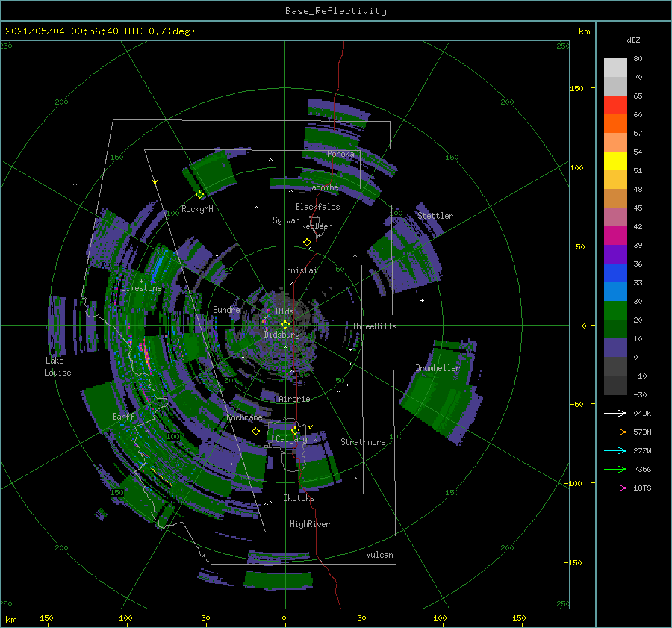Image resolution: width=672 pixels, height=628 pixels.
Task: Select the yellow diamond marker below Cochrane
Action: pos(256,432)
